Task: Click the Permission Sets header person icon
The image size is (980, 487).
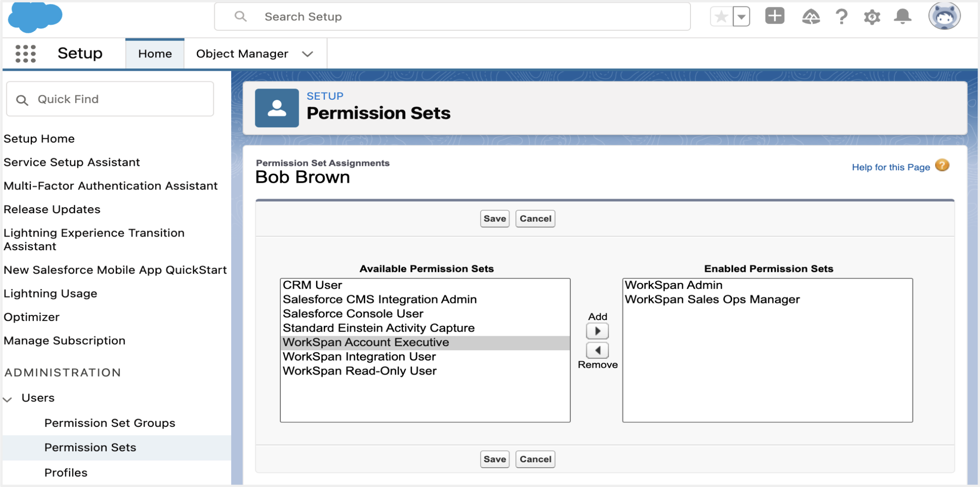Action: (277, 108)
